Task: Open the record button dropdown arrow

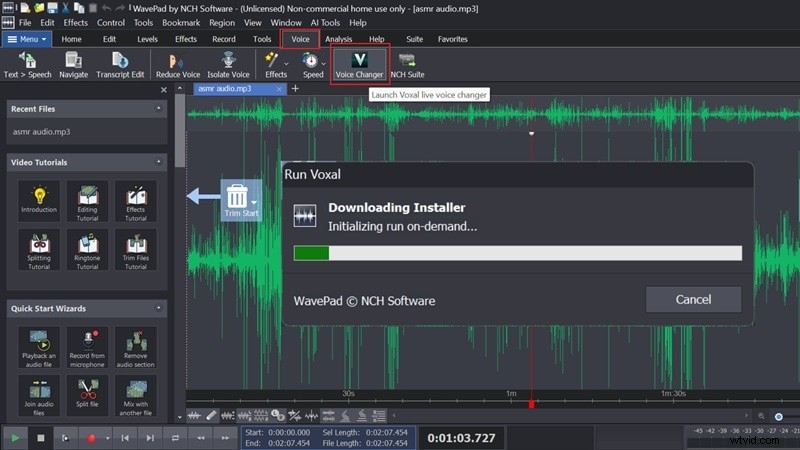Action: pos(107,438)
